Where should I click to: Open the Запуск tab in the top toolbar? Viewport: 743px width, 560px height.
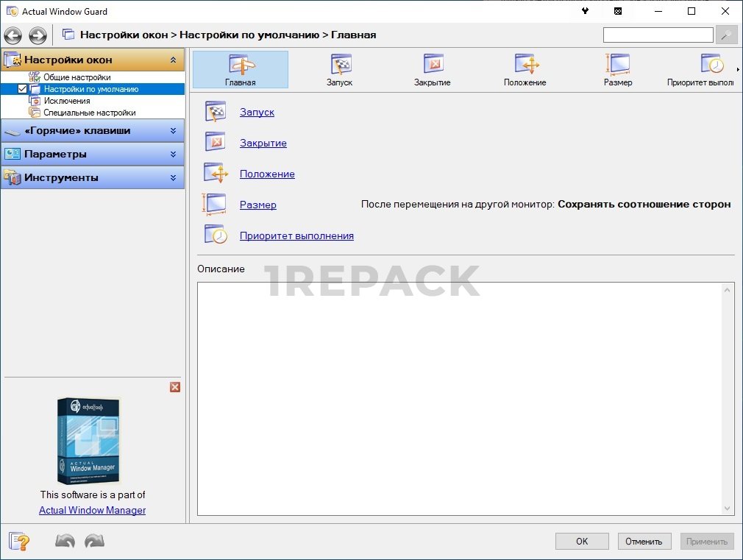coord(340,70)
